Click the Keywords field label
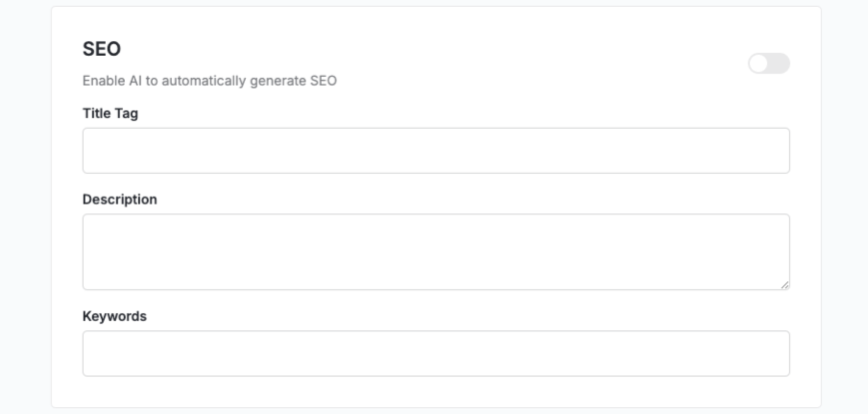The image size is (868, 414). (114, 316)
